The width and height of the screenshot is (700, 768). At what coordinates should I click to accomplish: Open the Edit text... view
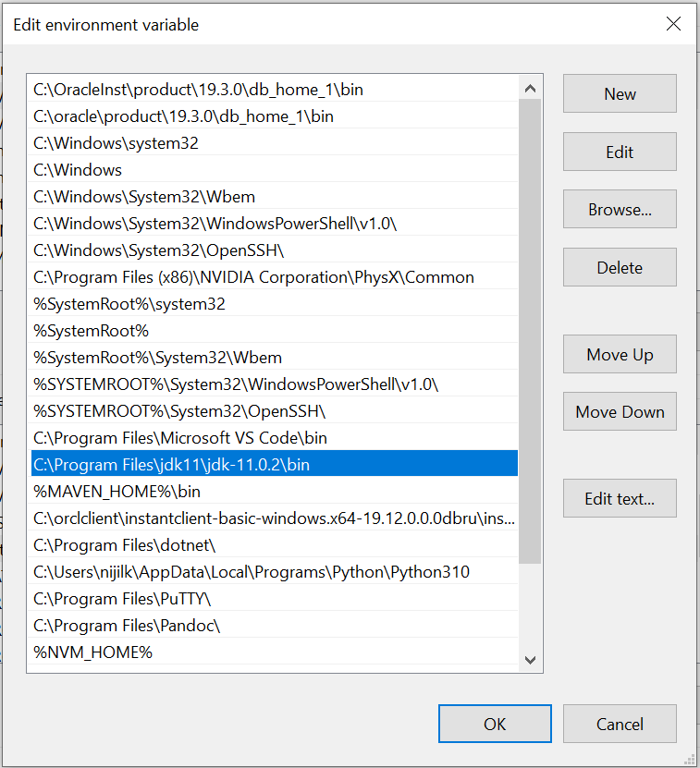tap(620, 499)
